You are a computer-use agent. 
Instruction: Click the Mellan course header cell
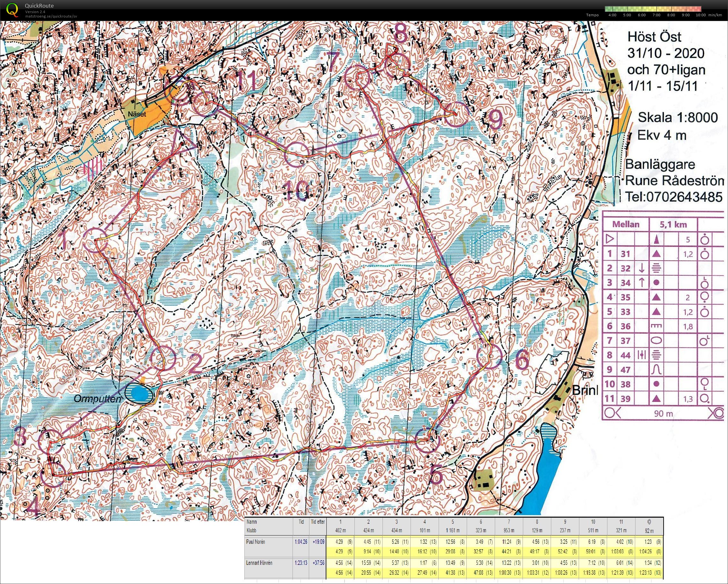626,225
